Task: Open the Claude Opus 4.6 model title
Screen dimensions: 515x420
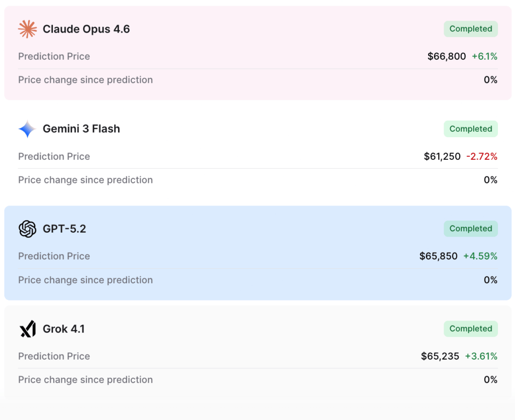Action: point(87,29)
